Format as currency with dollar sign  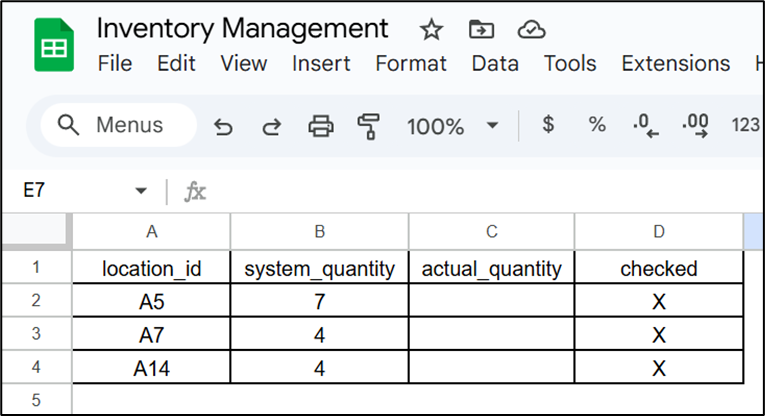[x=548, y=125]
